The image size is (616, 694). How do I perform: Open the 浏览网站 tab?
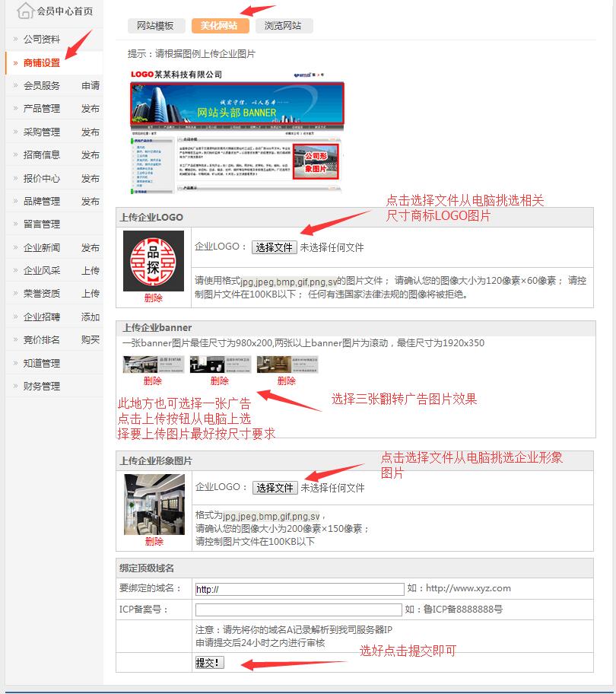point(283,26)
